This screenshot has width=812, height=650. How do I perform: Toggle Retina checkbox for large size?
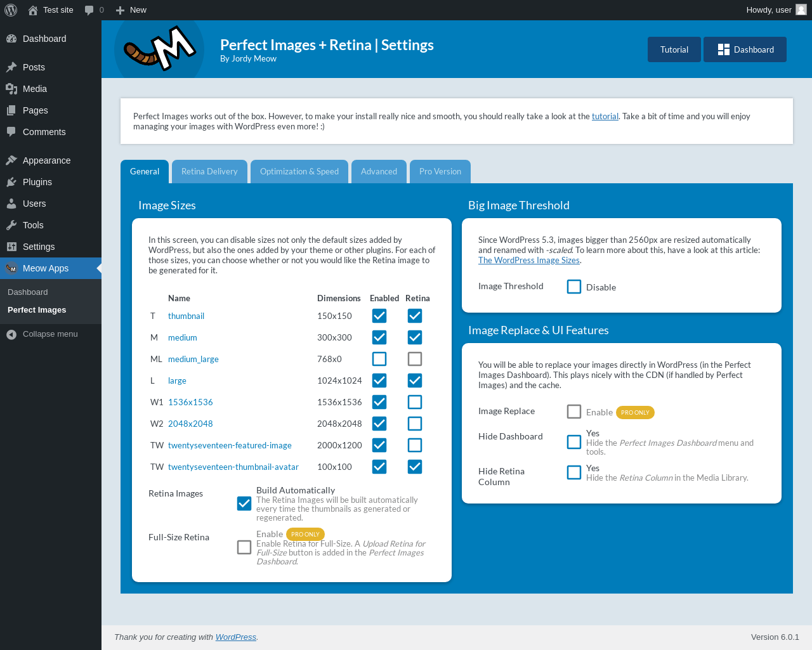click(x=415, y=380)
